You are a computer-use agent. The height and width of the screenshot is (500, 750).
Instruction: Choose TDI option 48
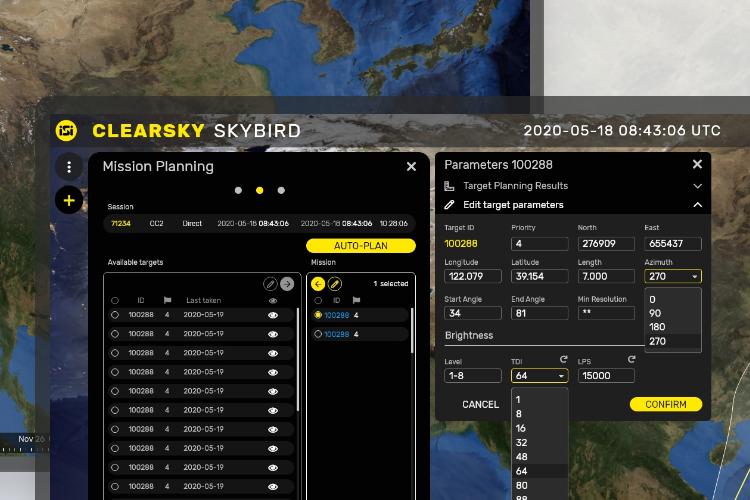pos(540,457)
